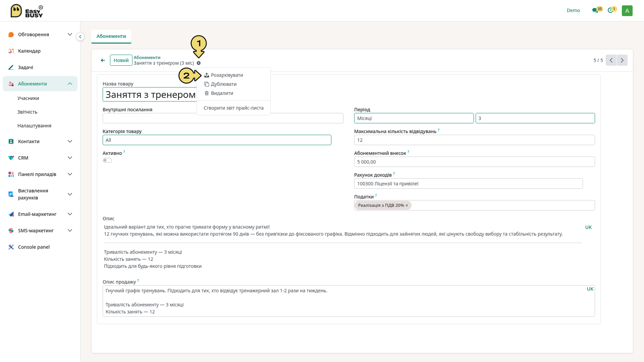Open the Період Місяці dropdown
The height and width of the screenshot is (362, 644).
pos(414,118)
